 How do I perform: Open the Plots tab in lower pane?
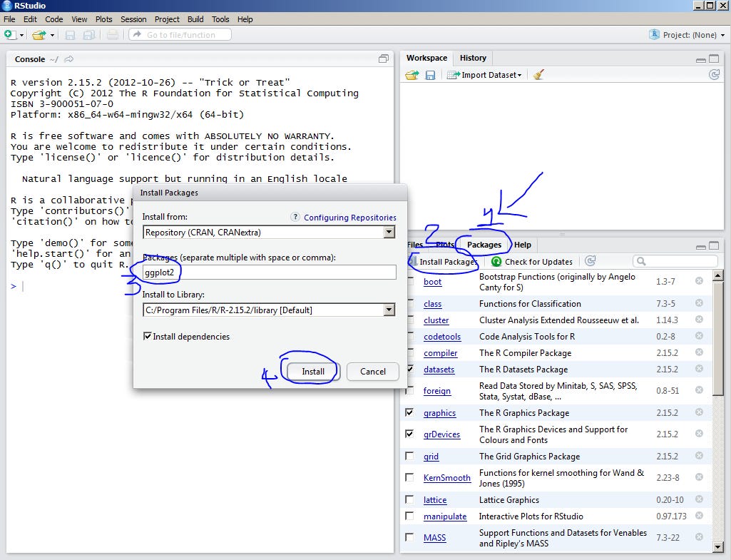(x=444, y=245)
